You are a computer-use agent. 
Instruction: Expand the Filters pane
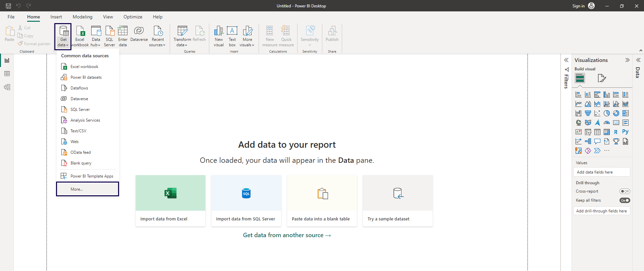566,60
